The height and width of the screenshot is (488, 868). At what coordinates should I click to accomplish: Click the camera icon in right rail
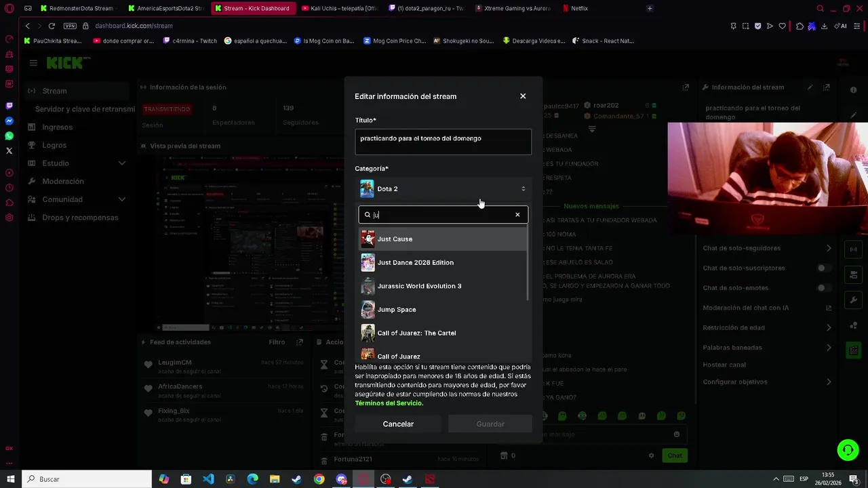[853, 274]
